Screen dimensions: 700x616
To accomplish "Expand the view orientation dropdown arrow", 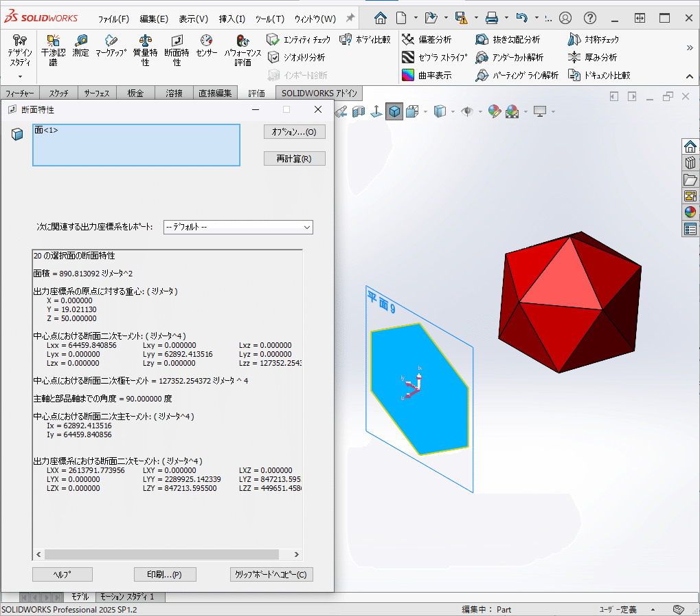I will click(424, 111).
